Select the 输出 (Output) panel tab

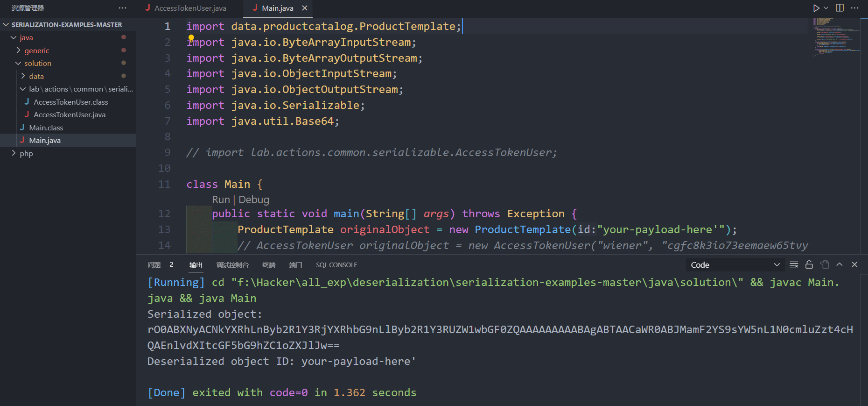point(196,265)
